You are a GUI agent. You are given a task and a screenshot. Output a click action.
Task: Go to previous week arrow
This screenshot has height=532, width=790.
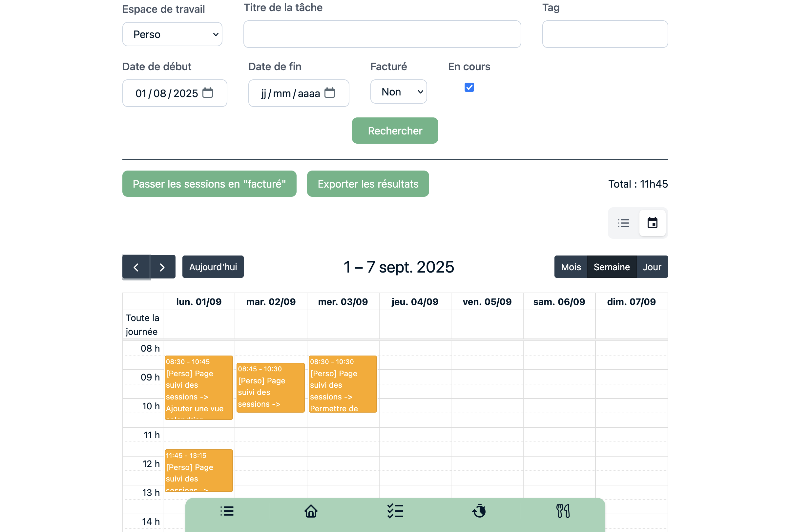pos(136,267)
